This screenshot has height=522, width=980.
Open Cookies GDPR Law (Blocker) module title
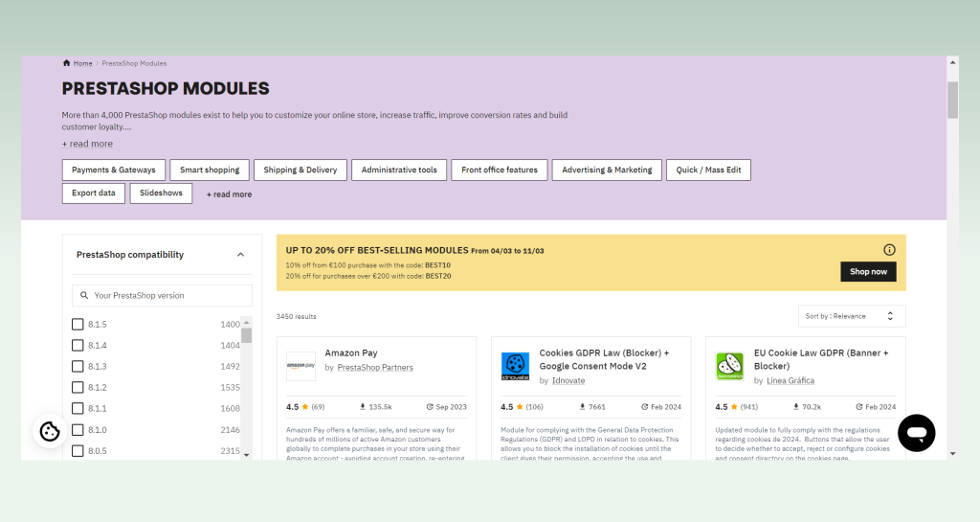(604, 359)
